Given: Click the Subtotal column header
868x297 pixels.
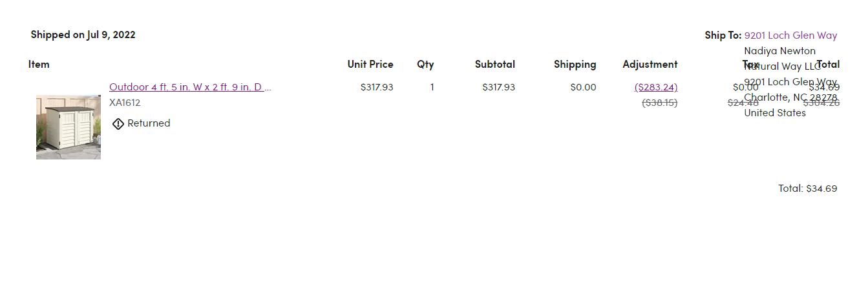Looking at the screenshot, I should point(495,64).
